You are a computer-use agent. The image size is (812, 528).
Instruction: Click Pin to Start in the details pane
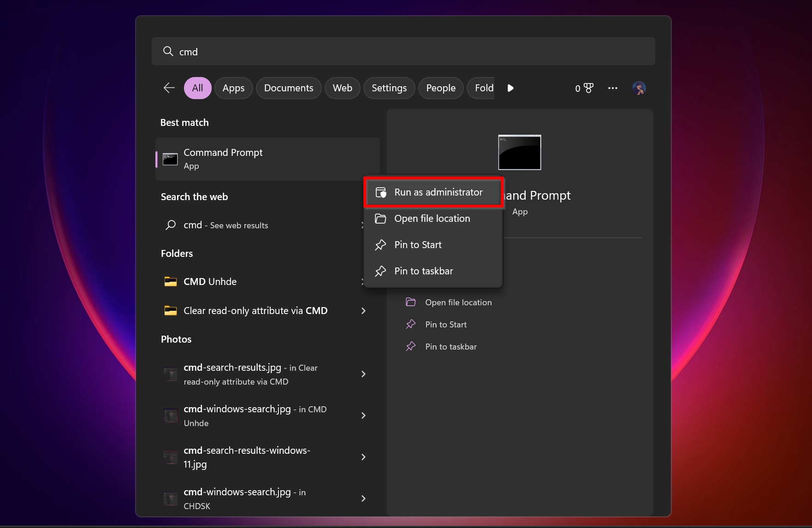(x=446, y=324)
